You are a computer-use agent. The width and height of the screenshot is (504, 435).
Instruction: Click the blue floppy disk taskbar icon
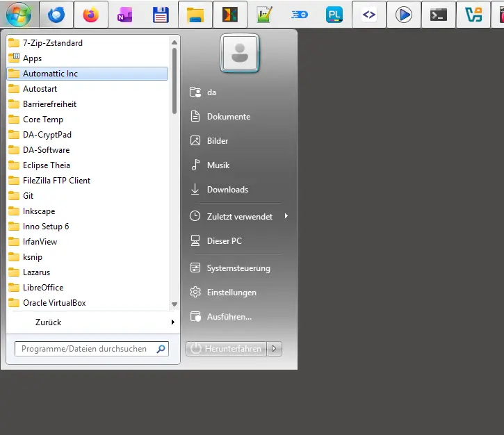tap(161, 15)
